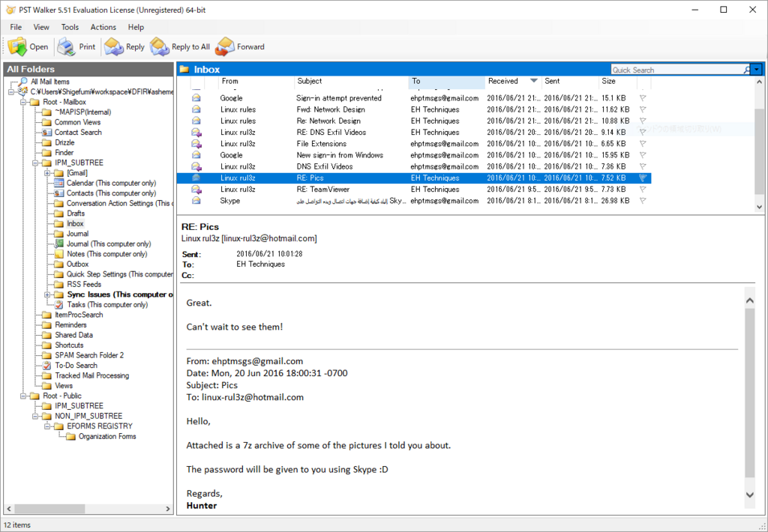Open the Tools menu
Viewport: 768px width, 532px height.
click(x=70, y=28)
